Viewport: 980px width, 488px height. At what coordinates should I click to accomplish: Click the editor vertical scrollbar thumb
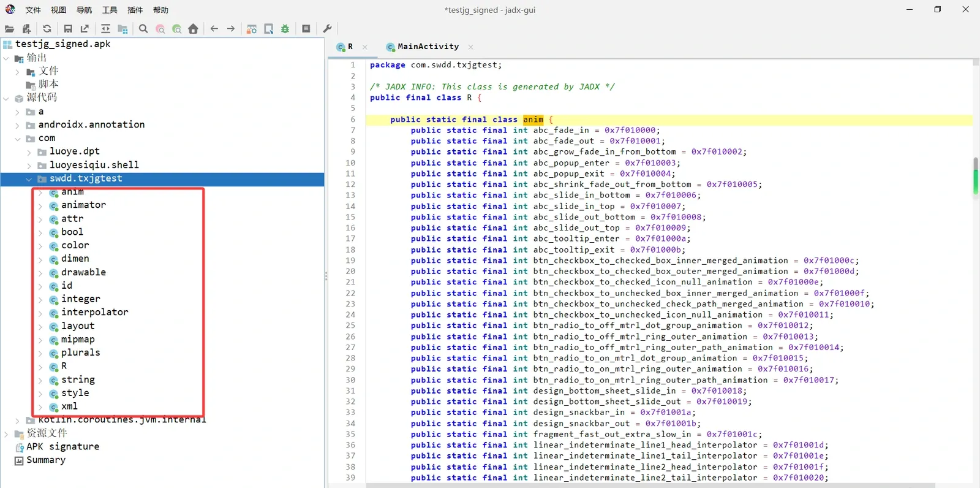[976, 176]
